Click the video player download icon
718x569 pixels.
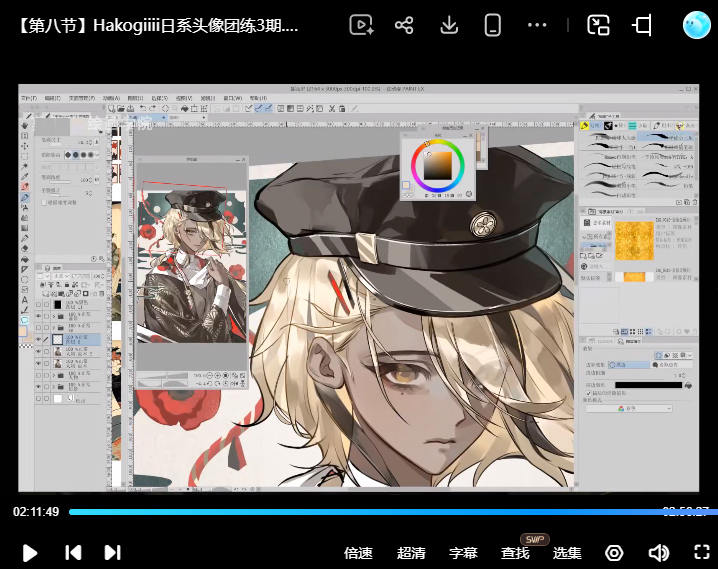(449, 25)
